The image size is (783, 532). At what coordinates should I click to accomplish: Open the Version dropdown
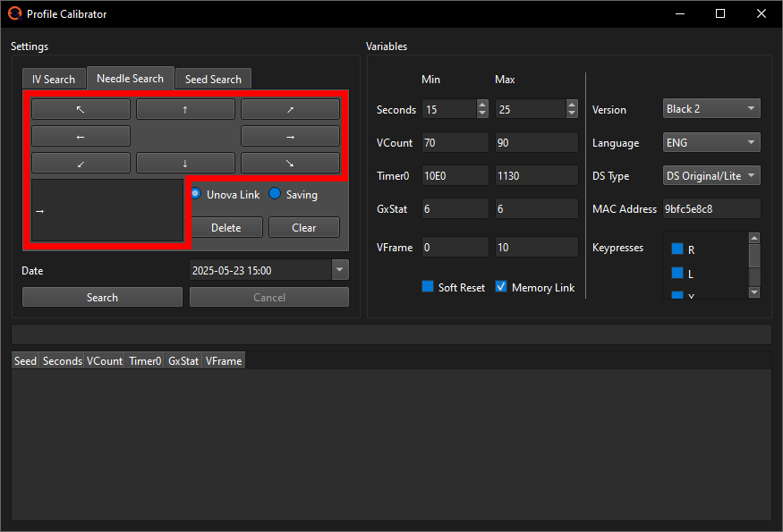(711, 108)
